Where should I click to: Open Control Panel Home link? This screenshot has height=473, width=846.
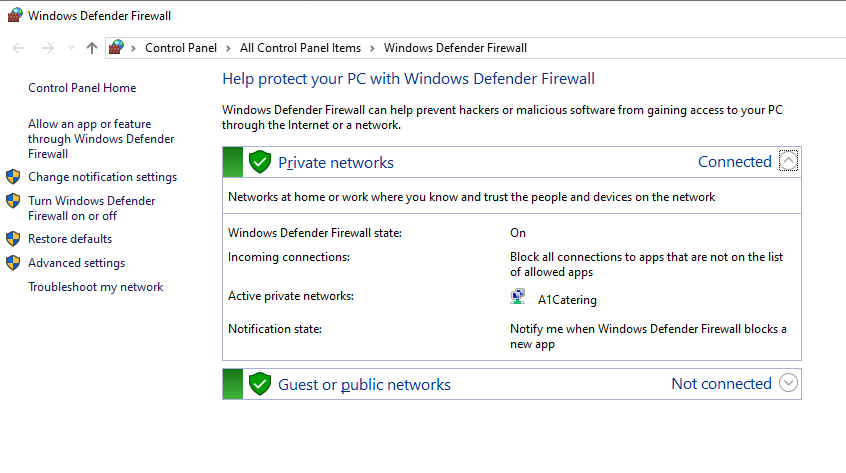tap(82, 88)
